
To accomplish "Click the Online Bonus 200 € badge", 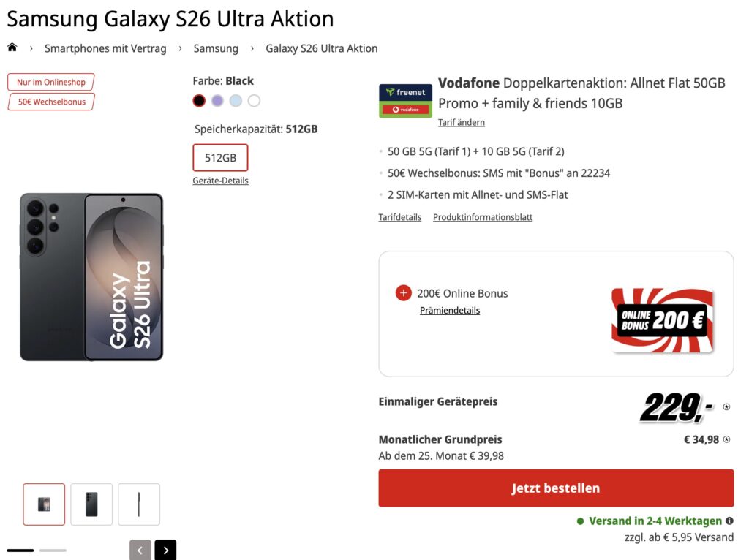I will 663,319.
